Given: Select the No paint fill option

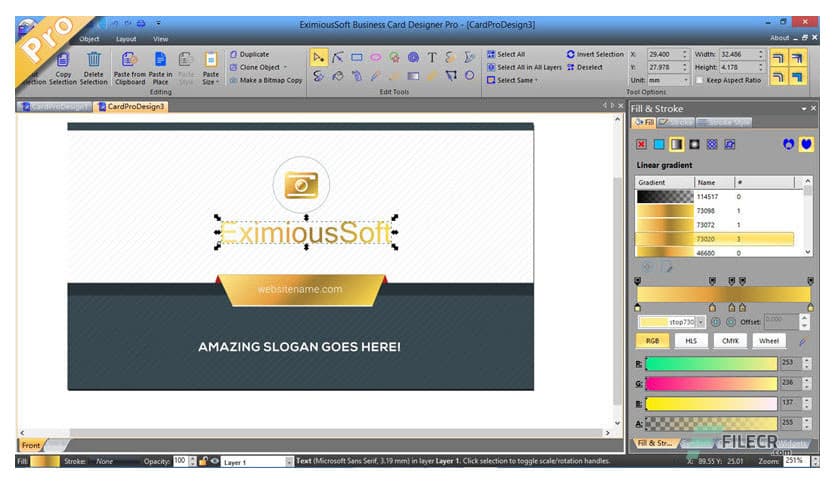Looking at the screenshot, I should (641, 144).
